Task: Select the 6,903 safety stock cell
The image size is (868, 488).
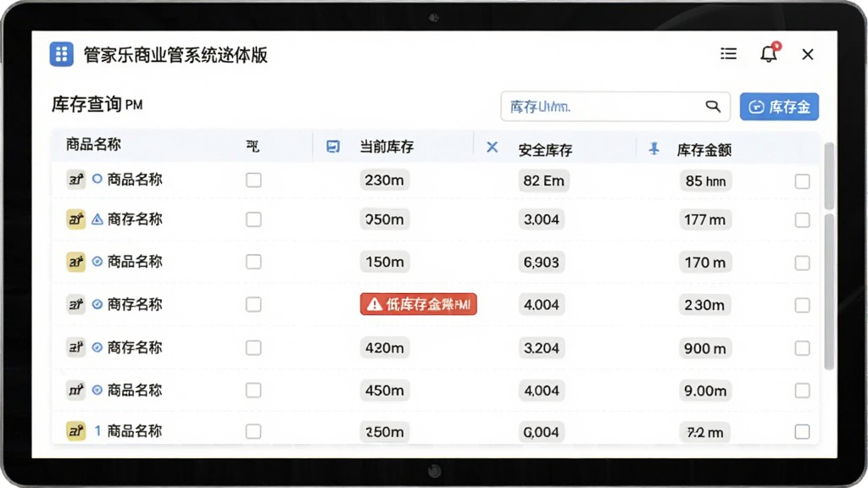Action: (x=542, y=263)
